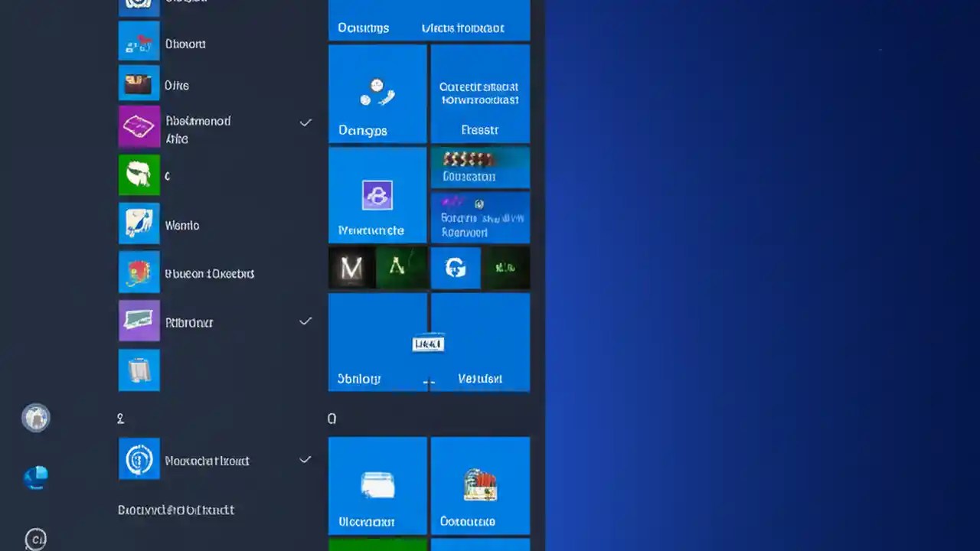
Task: Open the app with the red toolbox icon
Action: (x=139, y=272)
